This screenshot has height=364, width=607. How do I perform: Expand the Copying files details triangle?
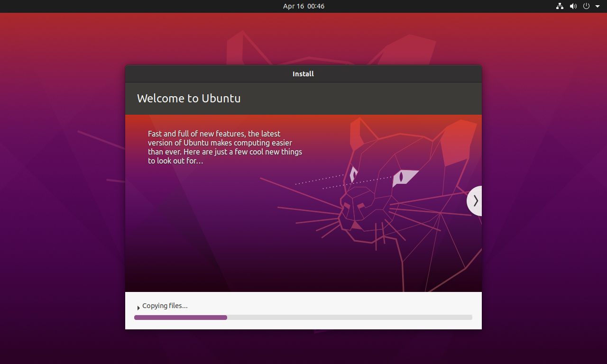coord(138,308)
